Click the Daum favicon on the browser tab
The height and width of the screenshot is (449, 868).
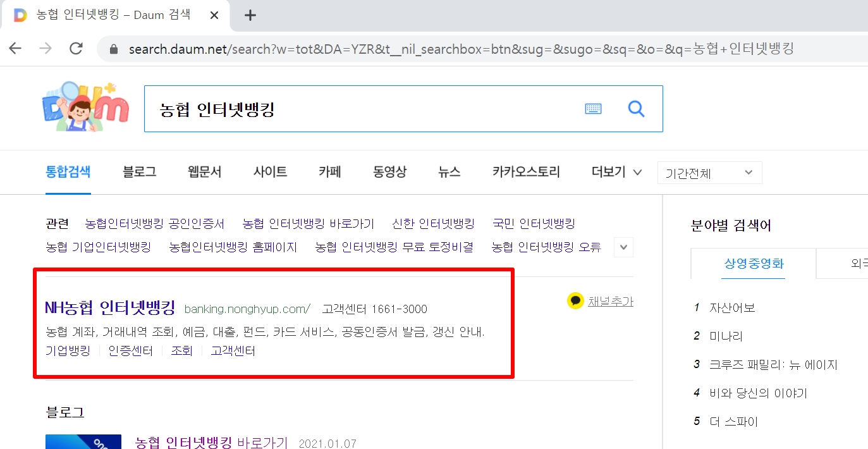pyautogui.click(x=20, y=15)
